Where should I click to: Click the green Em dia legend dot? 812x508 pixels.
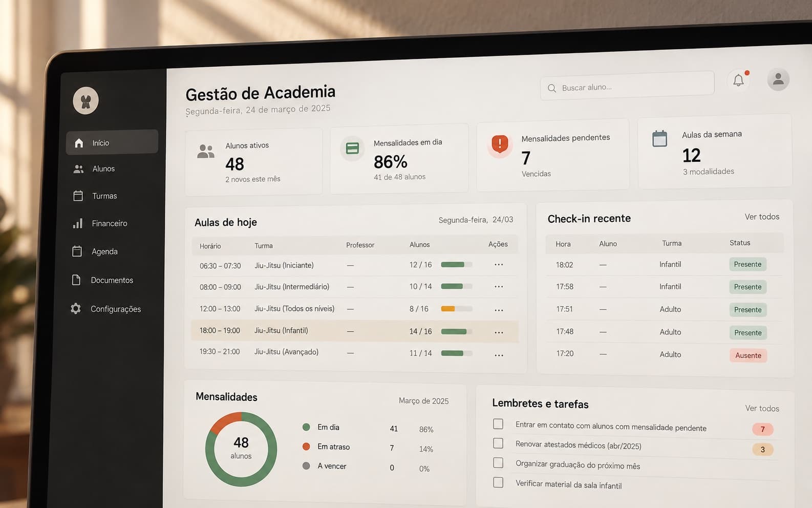coord(306,427)
